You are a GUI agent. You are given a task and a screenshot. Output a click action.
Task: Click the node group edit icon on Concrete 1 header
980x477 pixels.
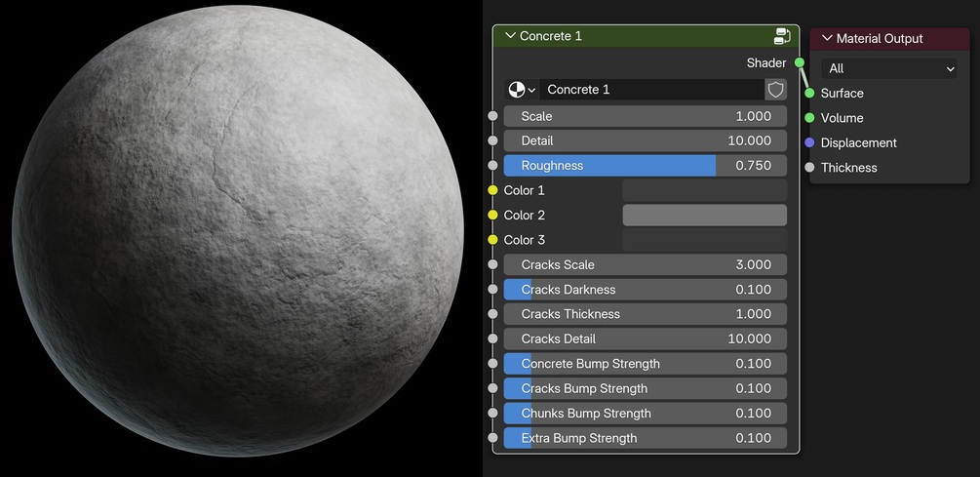(782, 36)
